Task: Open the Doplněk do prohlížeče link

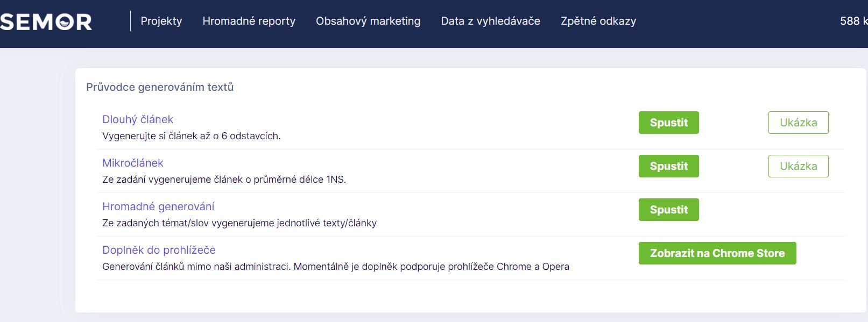Action: click(x=159, y=249)
